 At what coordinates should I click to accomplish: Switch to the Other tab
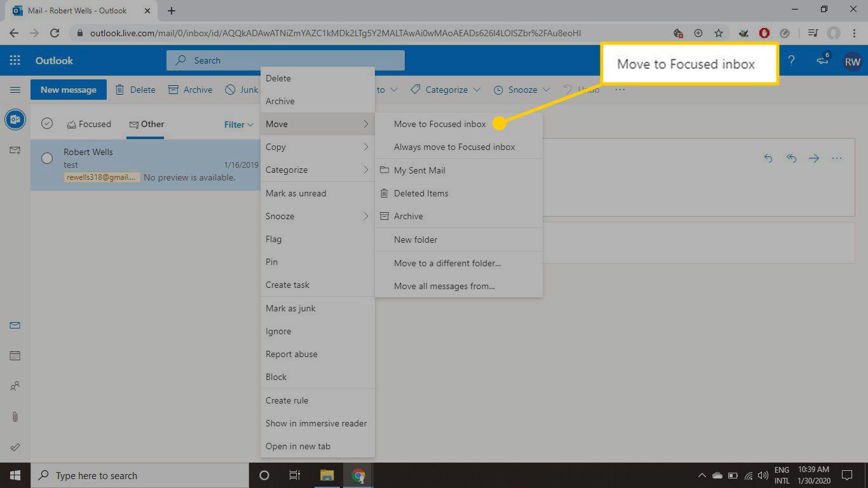pyautogui.click(x=146, y=124)
